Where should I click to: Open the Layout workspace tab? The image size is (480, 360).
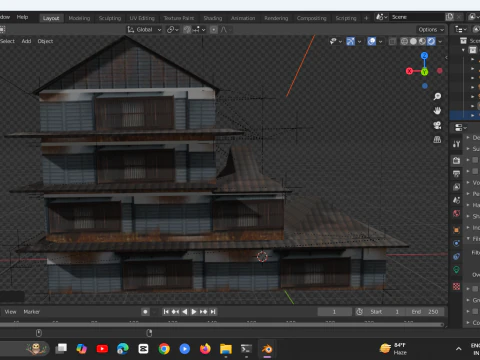pyautogui.click(x=51, y=18)
